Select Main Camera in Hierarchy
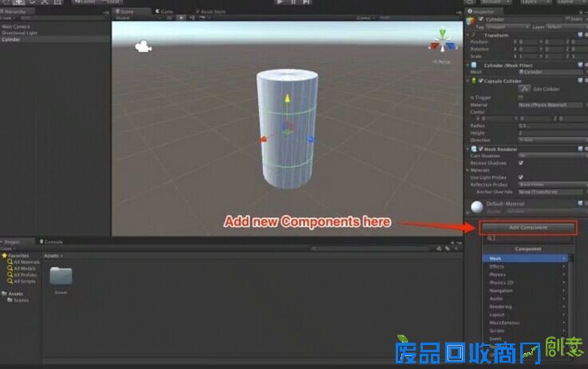Screen dimensions: 588x369 tap(16, 26)
